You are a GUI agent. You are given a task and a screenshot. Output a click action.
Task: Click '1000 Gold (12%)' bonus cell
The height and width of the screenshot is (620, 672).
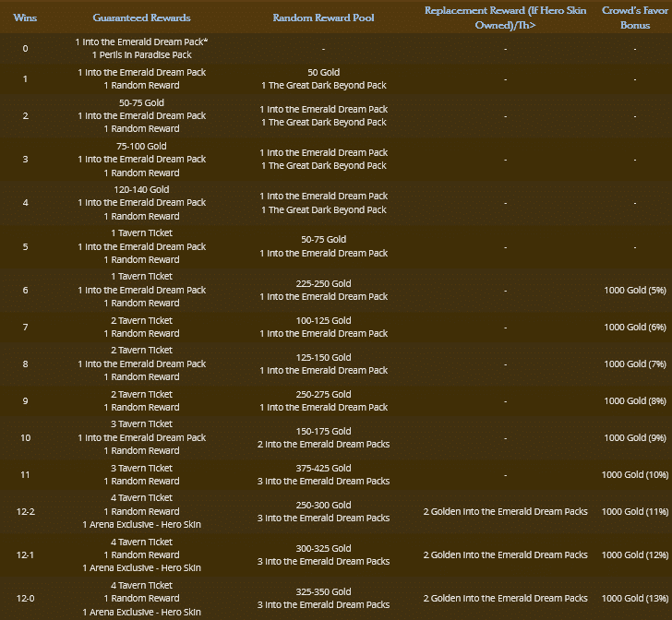635,554
